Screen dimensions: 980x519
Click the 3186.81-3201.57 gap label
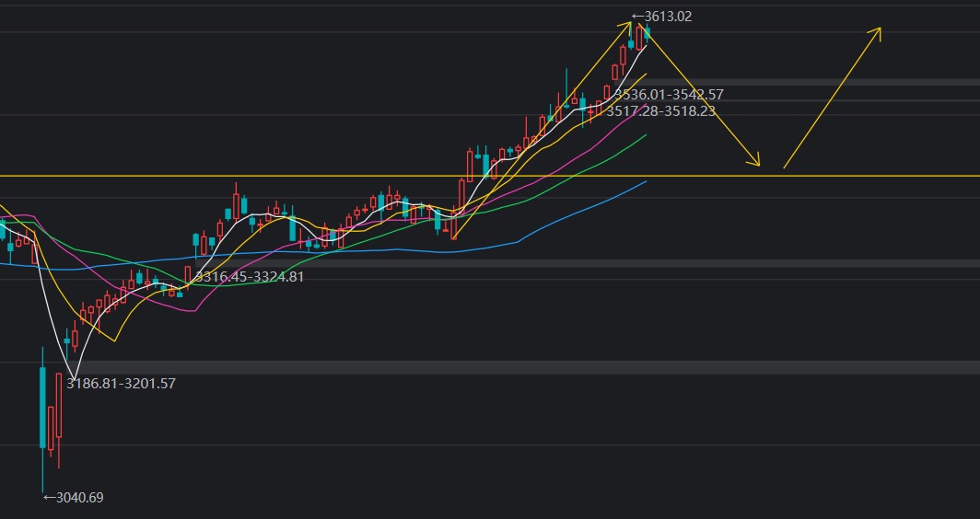[122, 384]
